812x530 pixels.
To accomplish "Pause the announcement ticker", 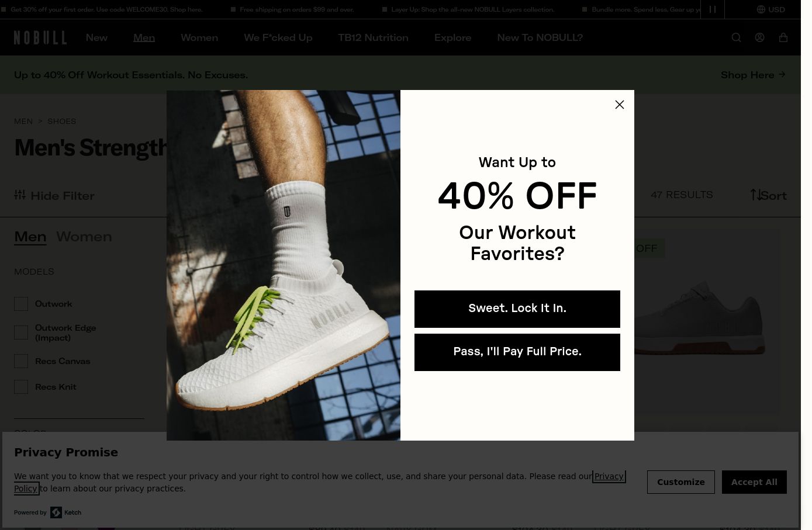I will (x=713, y=9).
